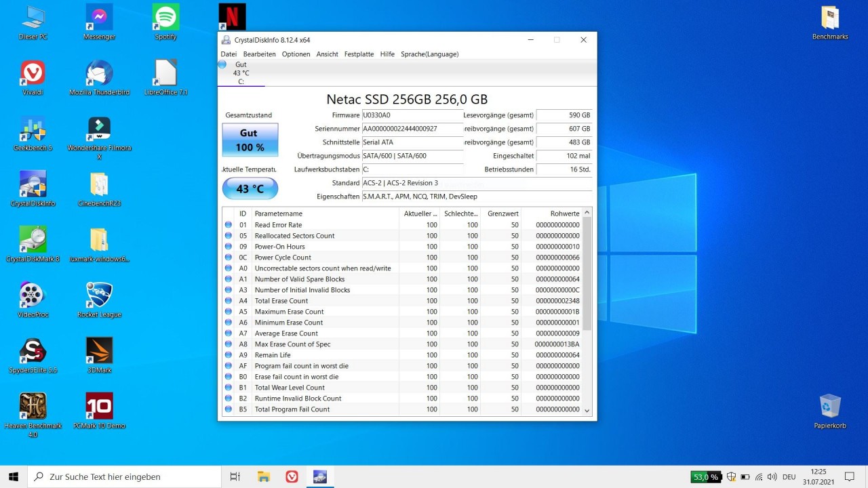Click the SMART list scroll down arrow

click(587, 411)
